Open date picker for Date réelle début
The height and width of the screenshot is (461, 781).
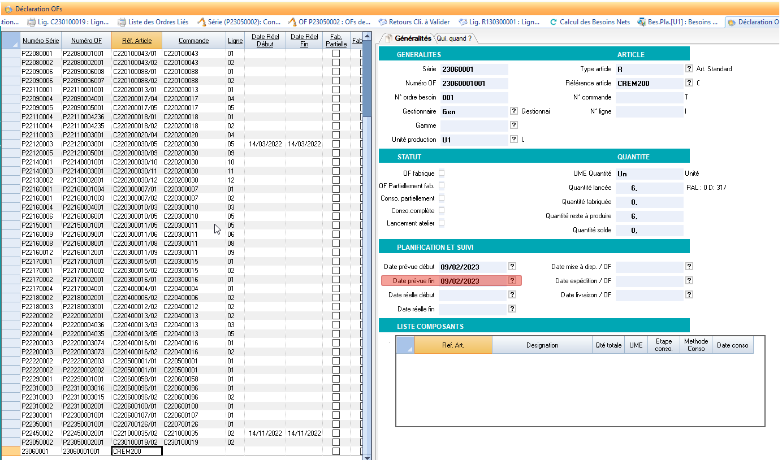(512, 296)
